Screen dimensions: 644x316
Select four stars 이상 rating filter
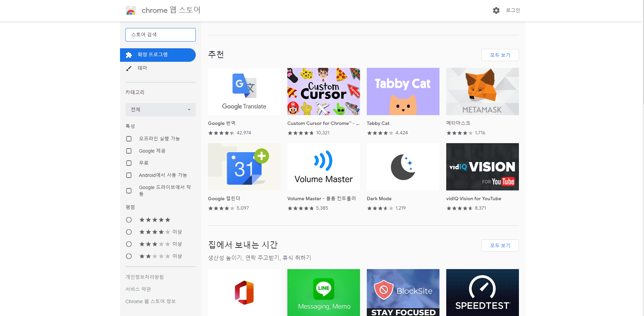(129, 232)
